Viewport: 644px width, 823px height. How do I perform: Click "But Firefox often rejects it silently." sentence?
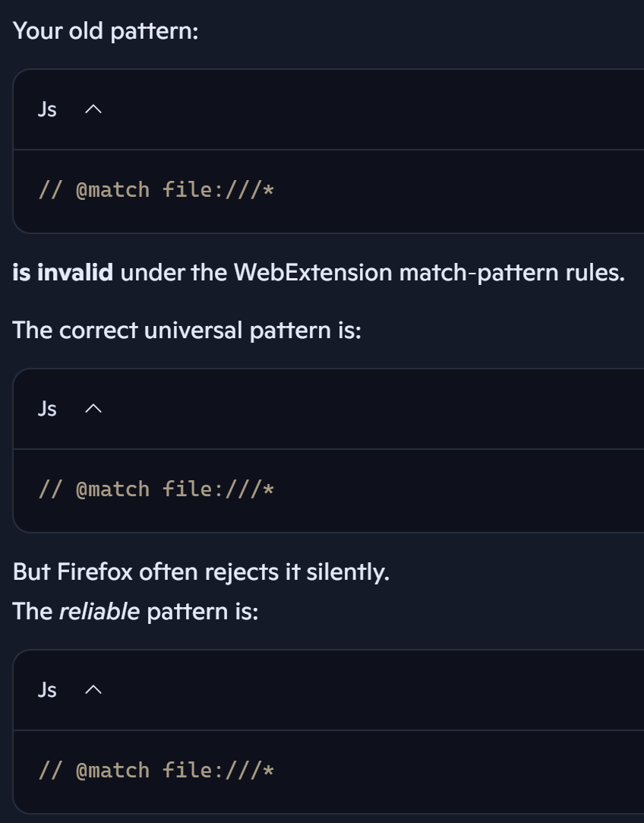pyautogui.click(x=200, y=571)
